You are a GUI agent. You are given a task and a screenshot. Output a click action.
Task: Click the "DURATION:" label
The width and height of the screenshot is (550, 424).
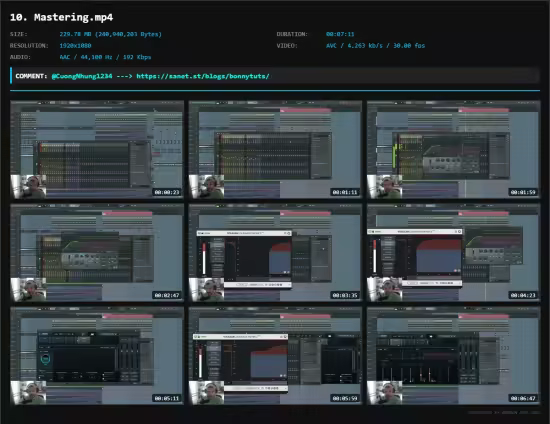click(292, 34)
